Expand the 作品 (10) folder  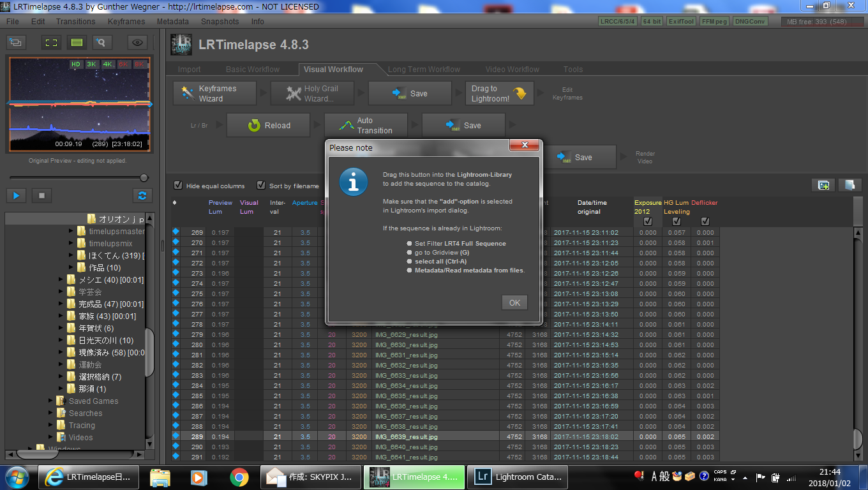71,267
